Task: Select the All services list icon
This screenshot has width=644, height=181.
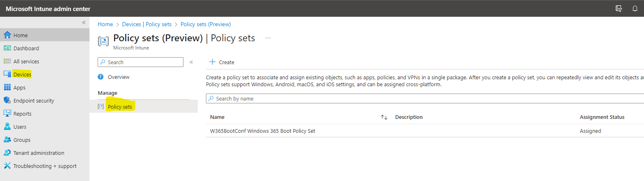Action: [7, 61]
